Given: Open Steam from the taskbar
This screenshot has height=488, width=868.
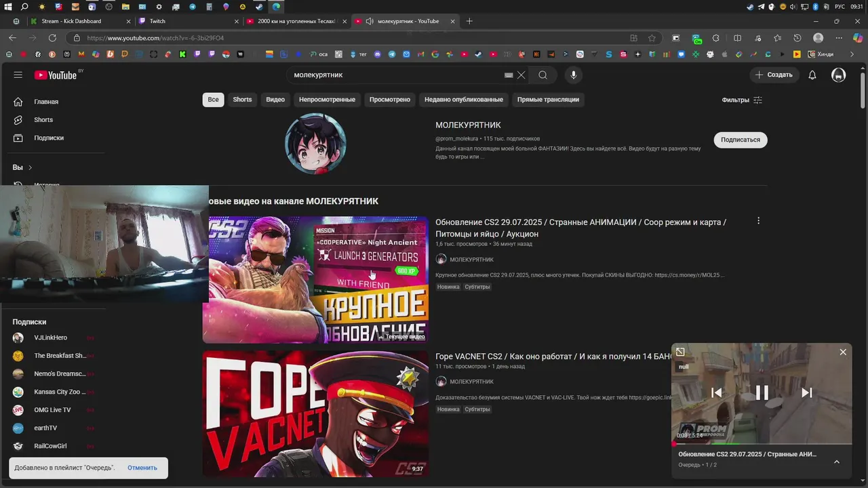Looking at the screenshot, I should [259, 7].
